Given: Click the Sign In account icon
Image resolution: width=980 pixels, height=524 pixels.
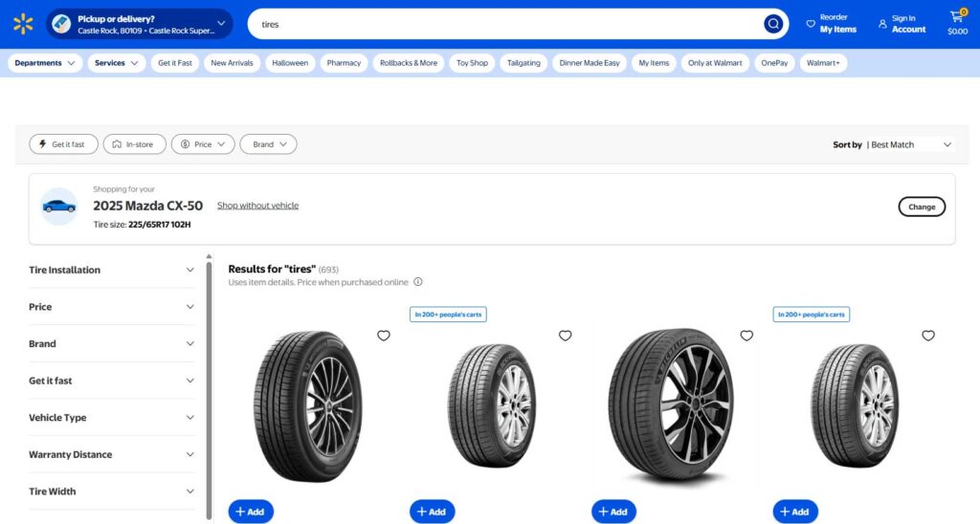Looking at the screenshot, I should pos(882,24).
